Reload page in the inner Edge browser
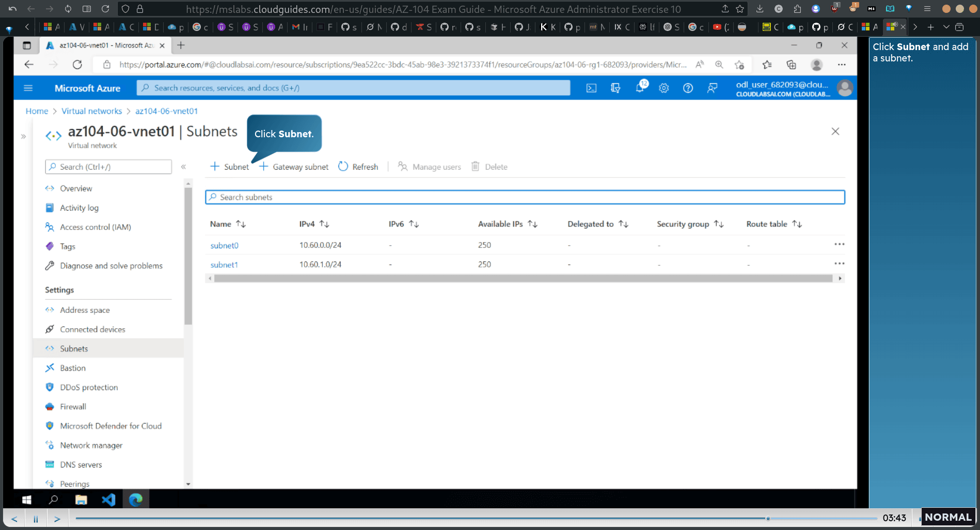The height and width of the screenshot is (530, 980). (77, 65)
